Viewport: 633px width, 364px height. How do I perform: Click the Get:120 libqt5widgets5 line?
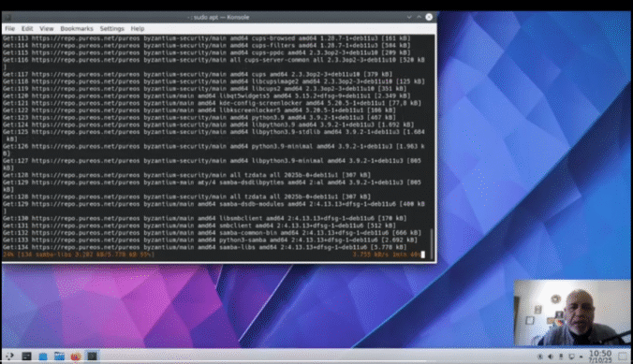point(206,96)
